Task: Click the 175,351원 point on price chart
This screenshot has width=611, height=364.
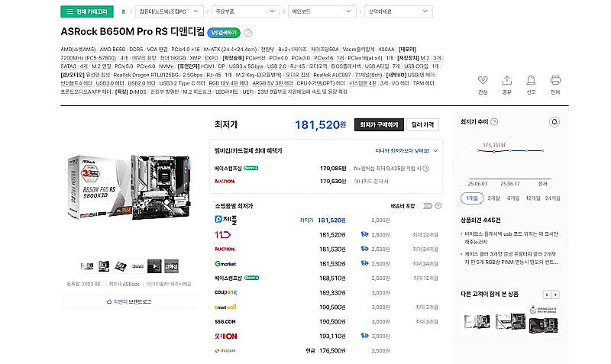Action: coord(493,151)
